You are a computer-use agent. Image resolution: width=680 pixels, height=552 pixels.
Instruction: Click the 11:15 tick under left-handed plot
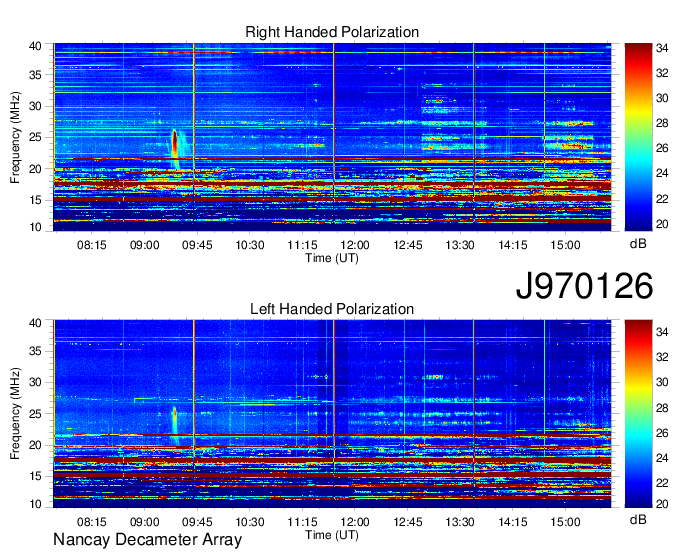pyautogui.click(x=302, y=522)
